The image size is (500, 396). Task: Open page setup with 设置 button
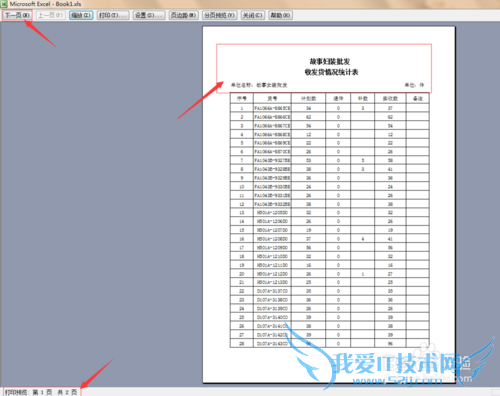click(x=149, y=15)
